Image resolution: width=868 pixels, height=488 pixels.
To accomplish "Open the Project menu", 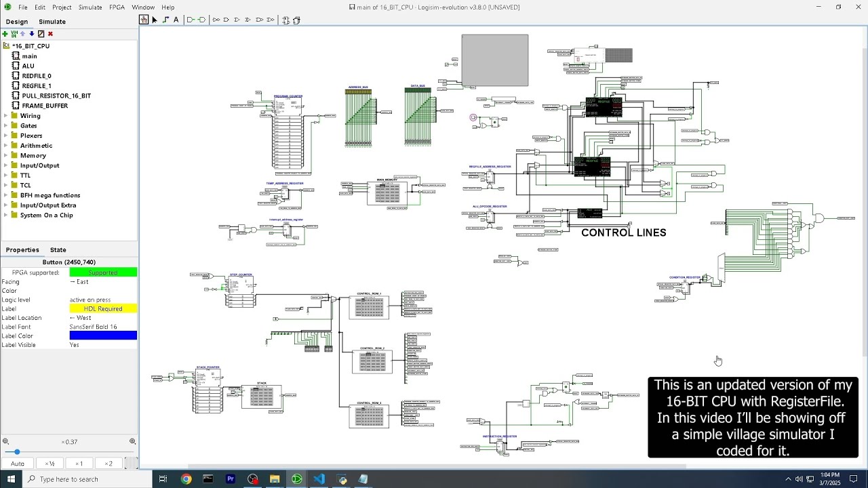I will point(62,7).
